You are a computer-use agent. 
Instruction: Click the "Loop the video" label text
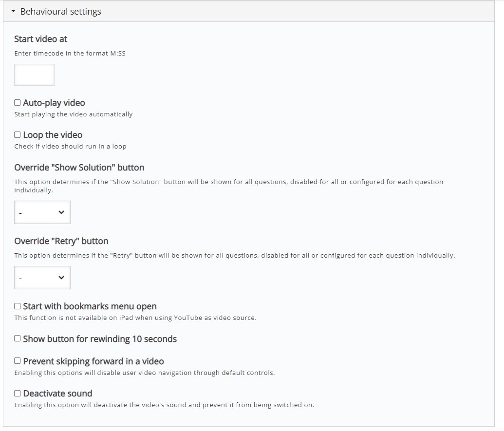(x=53, y=135)
